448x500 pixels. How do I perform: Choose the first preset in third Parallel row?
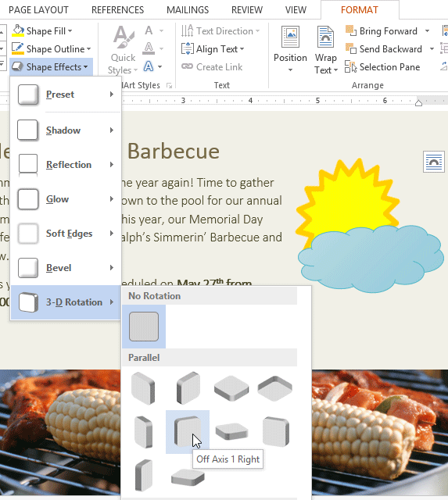point(143,475)
